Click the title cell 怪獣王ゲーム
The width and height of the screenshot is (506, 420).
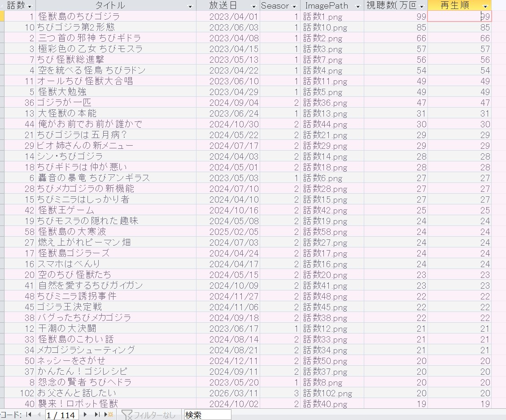(x=116, y=210)
